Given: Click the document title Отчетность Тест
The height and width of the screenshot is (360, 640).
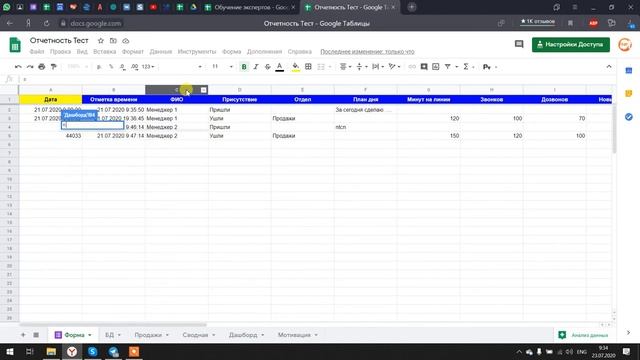Looking at the screenshot, I should pos(59,40).
